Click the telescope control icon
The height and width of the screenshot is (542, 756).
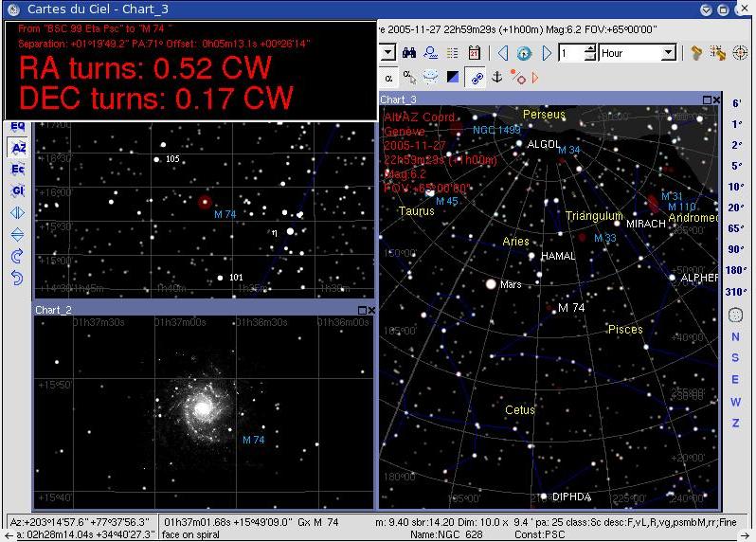pyautogui.click(x=695, y=52)
